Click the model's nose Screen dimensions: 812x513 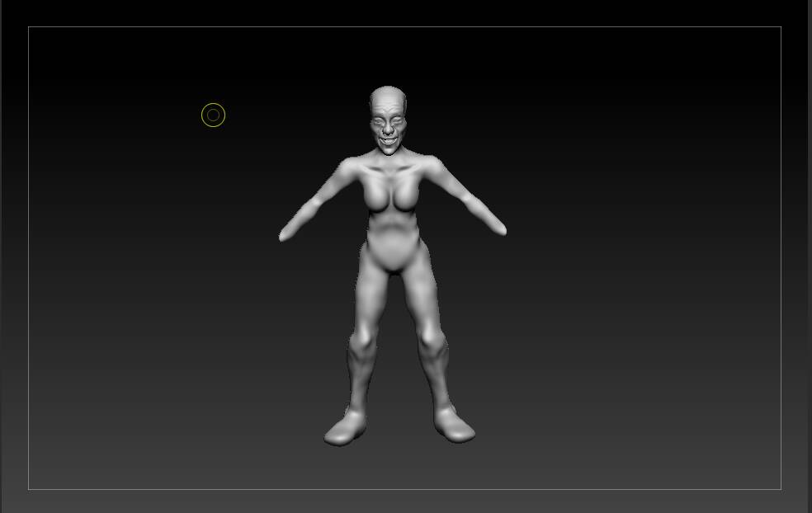point(388,129)
